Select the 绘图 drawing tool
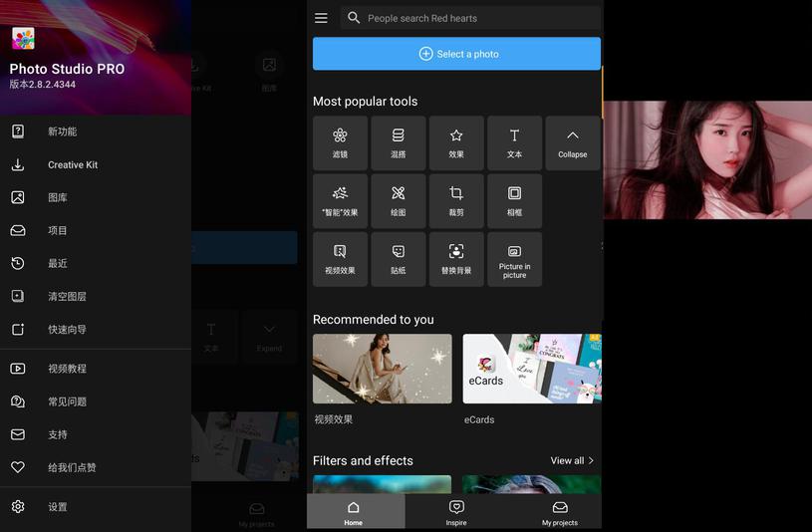 398,200
